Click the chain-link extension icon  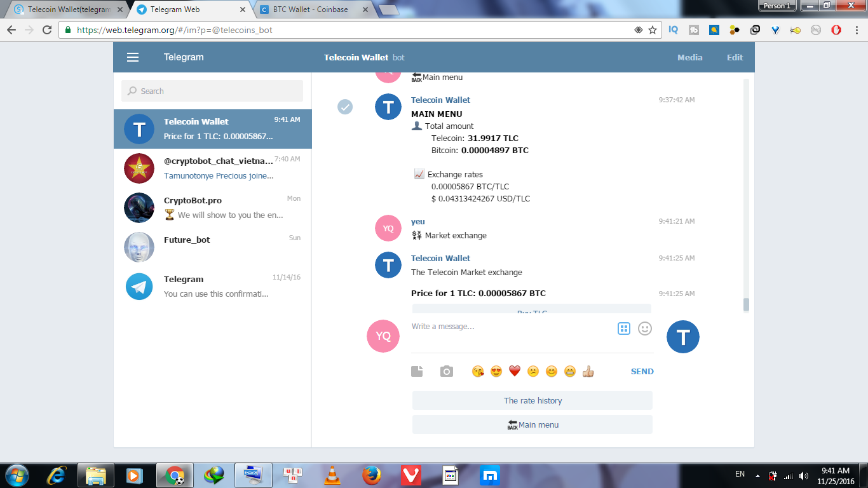755,30
